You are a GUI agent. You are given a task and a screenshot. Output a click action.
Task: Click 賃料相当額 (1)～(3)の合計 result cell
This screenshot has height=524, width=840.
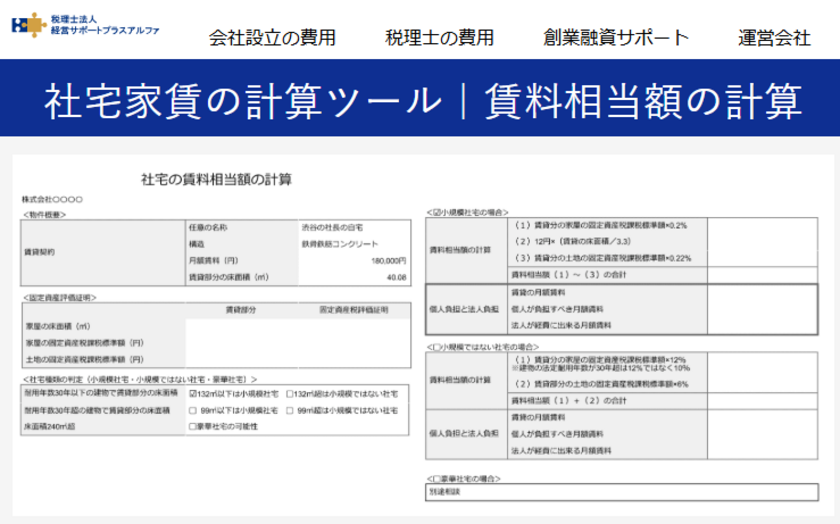pos(762,275)
